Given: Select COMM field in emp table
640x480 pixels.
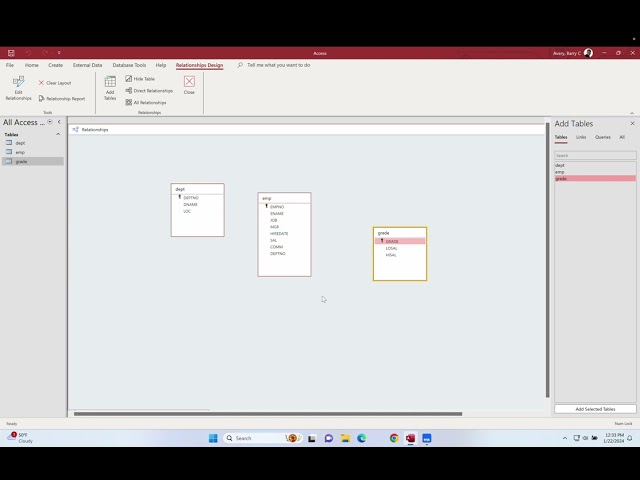Looking at the screenshot, I should 276,247.
